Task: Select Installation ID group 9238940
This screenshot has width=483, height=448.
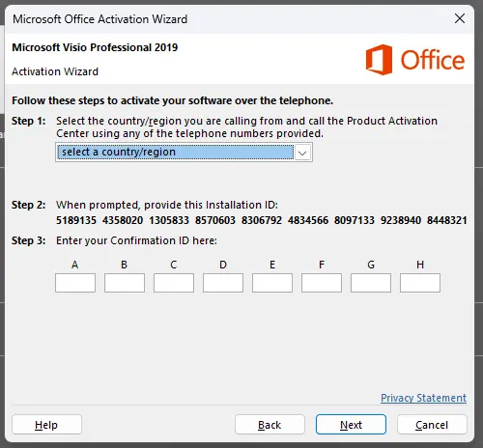Action: [401, 220]
